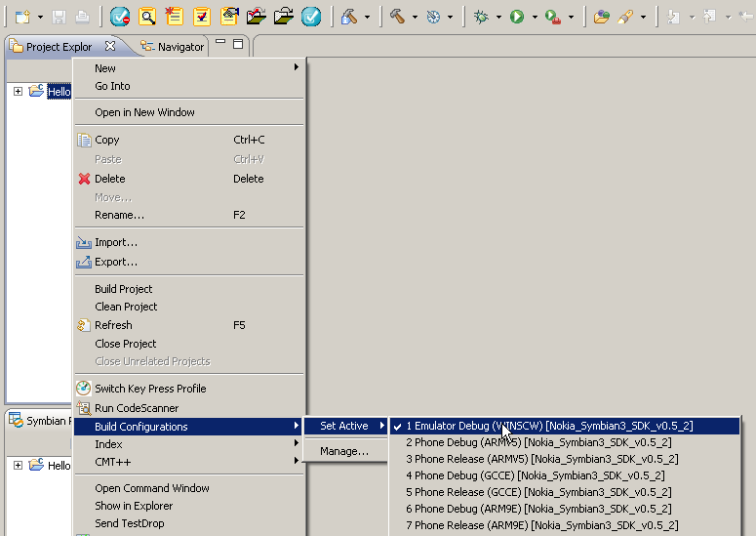This screenshot has height=536, width=756.
Task: Click Open Command Window menu entry
Action: pos(152,488)
